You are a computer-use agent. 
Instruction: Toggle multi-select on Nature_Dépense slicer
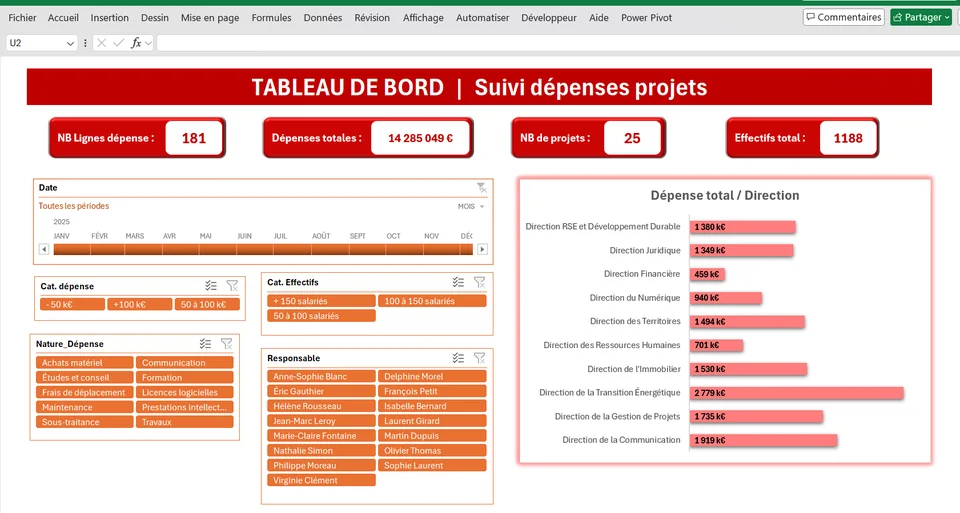tap(206, 344)
